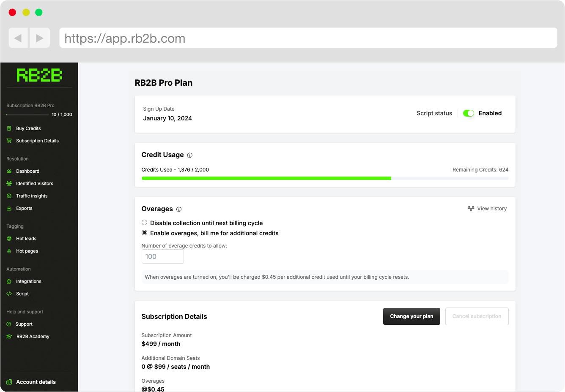Click the Hot leads target icon
Screen dimensions: 565x392
pos(9,239)
